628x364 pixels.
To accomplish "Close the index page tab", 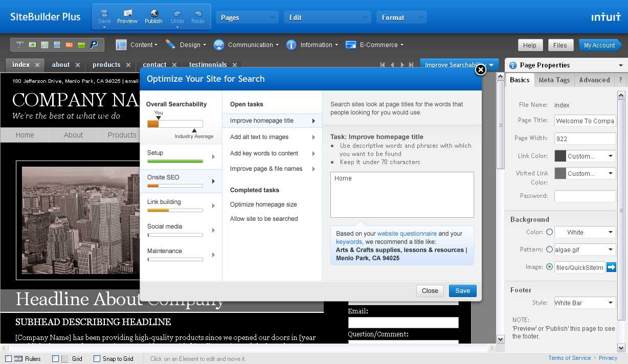I will tap(37, 65).
